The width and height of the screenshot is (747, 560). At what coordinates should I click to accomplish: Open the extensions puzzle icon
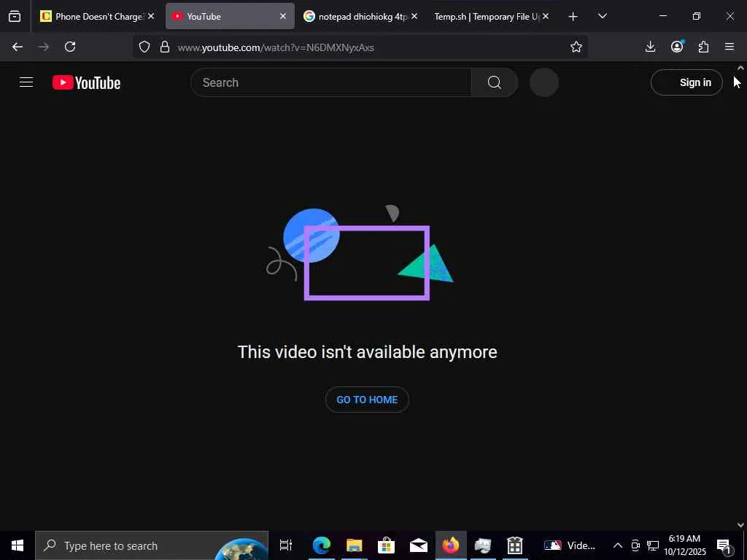coord(703,47)
